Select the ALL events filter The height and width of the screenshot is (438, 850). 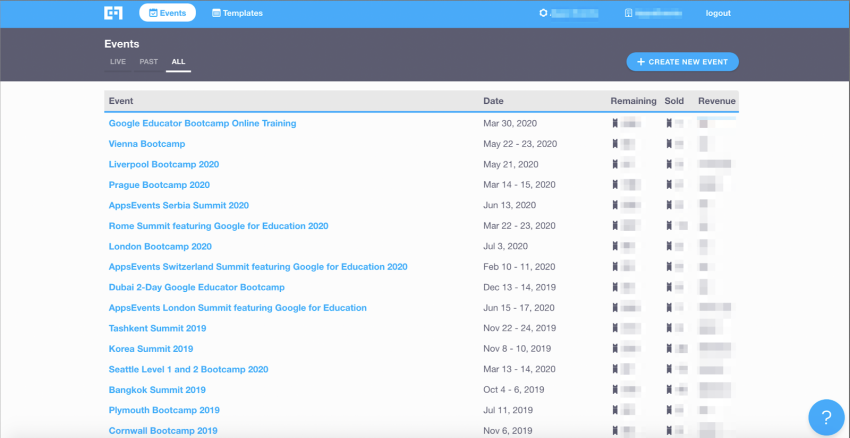(178, 62)
